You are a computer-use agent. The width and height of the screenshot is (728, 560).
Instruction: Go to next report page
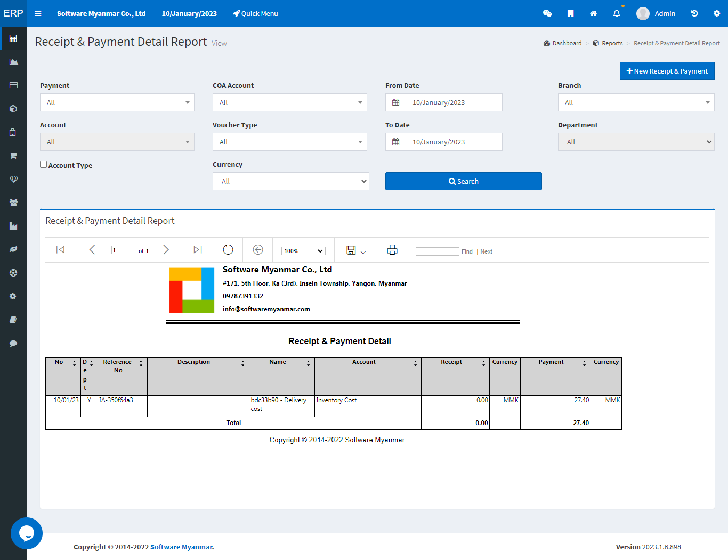click(x=166, y=250)
